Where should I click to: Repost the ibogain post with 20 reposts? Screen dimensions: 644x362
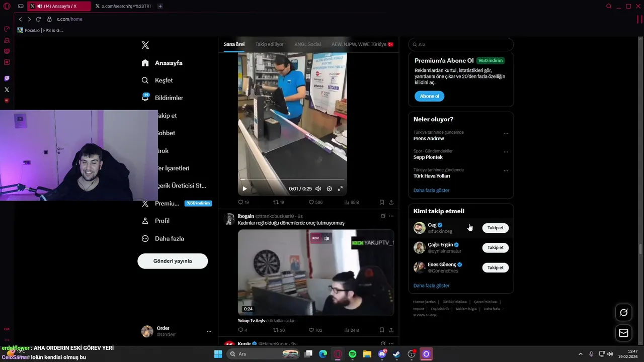pyautogui.click(x=279, y=330)
